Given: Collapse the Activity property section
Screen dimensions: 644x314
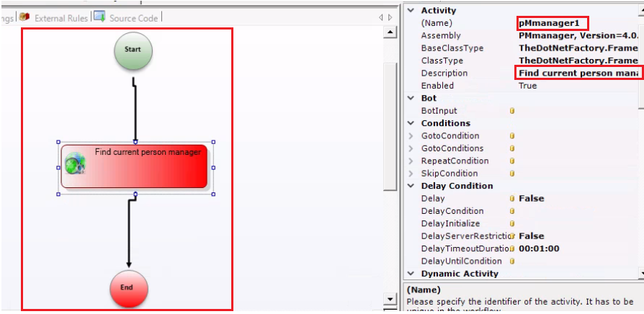Looking at the screenshot, I should [411, 10].
